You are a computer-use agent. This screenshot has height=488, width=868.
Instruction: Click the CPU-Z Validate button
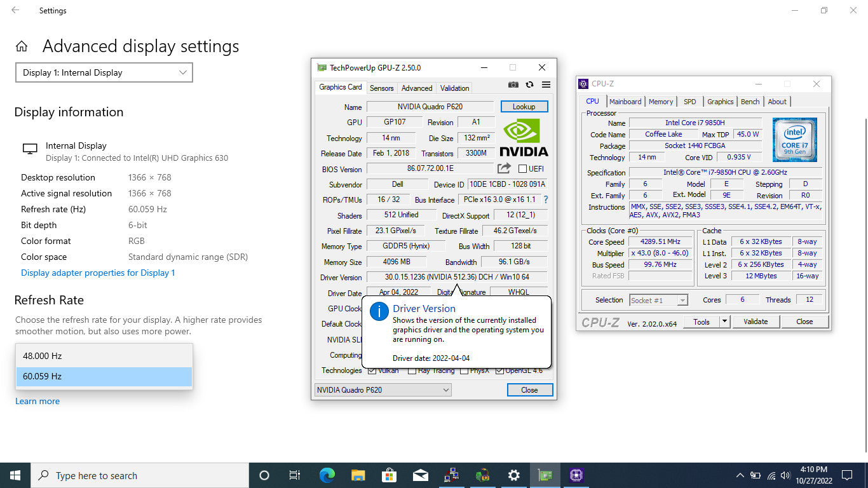coord(756,322)
